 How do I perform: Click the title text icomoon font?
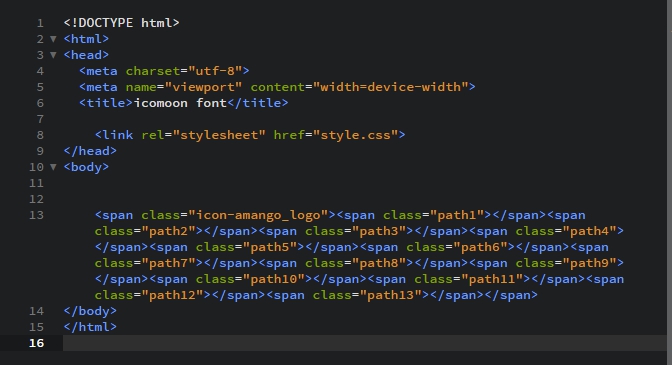click(x=180, y=103)
